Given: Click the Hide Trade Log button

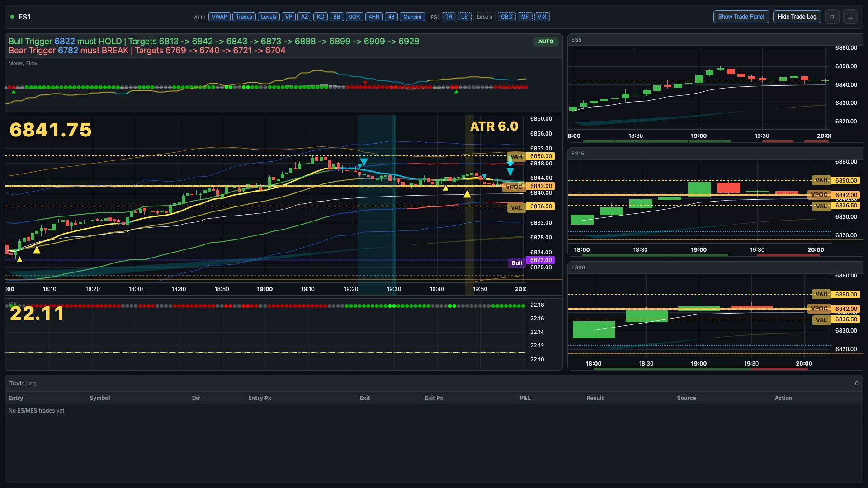Looking at the screenshot, I should (797, 16).
